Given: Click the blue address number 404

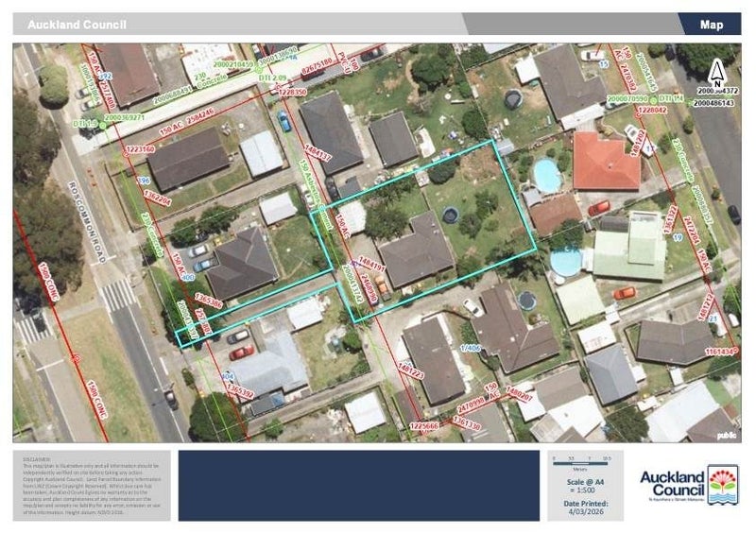Looking at the screenshot, I should click(227, 376).
